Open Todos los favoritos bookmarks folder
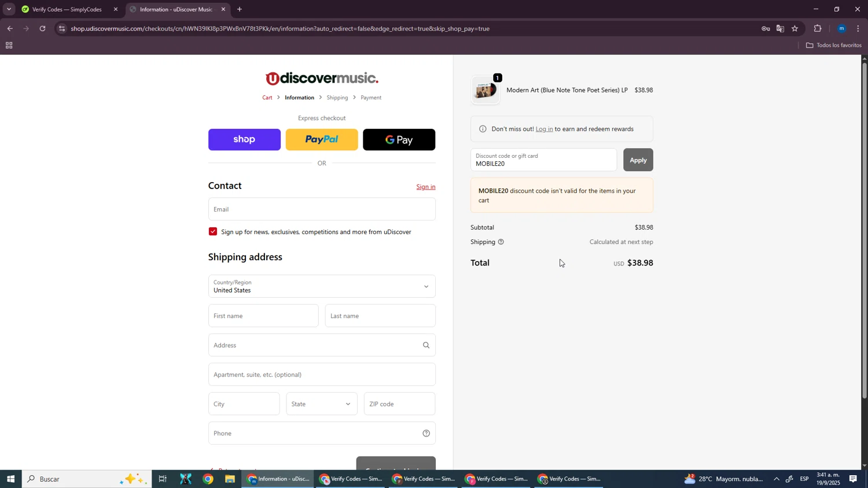Screen dimensions: 868x488 (833, 45)
